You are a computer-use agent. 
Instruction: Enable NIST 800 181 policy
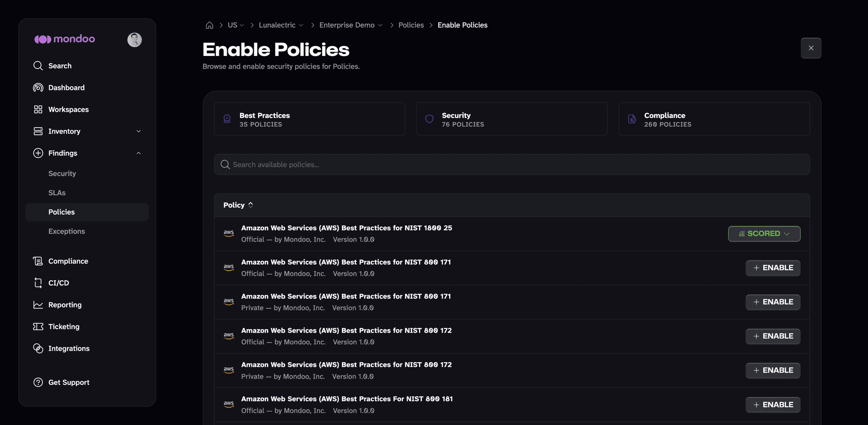click(x=773, y=405)
